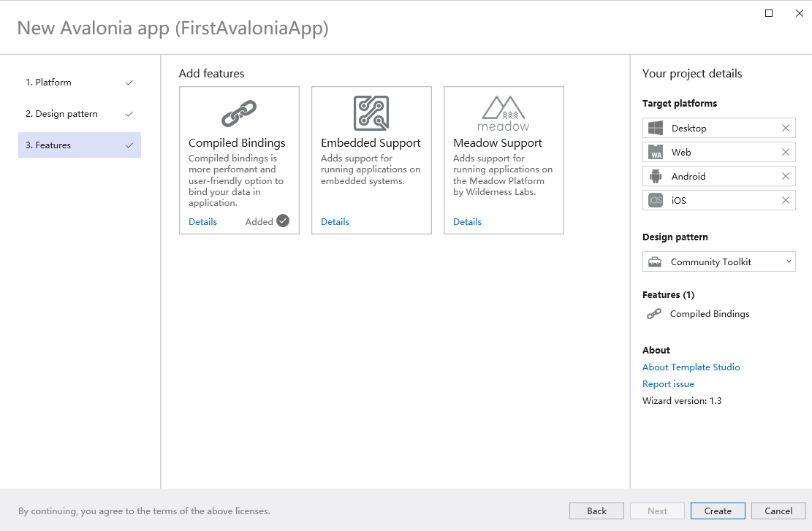
Task: Click the Compiled Bindings chain-link icon
Action: (238, 114)
